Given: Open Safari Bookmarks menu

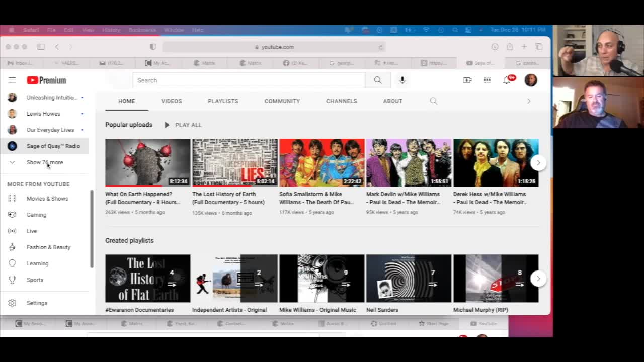Looking at the screenshot, I should (142, 30).
